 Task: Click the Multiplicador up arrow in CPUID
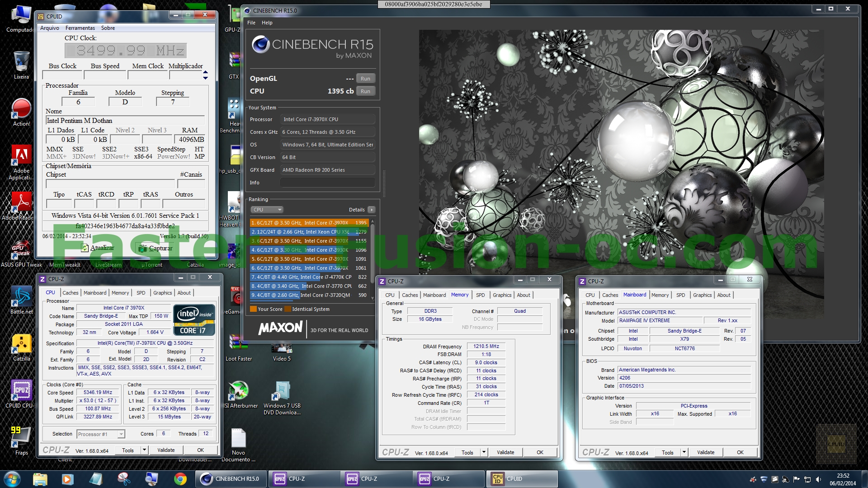coord(205,72)
